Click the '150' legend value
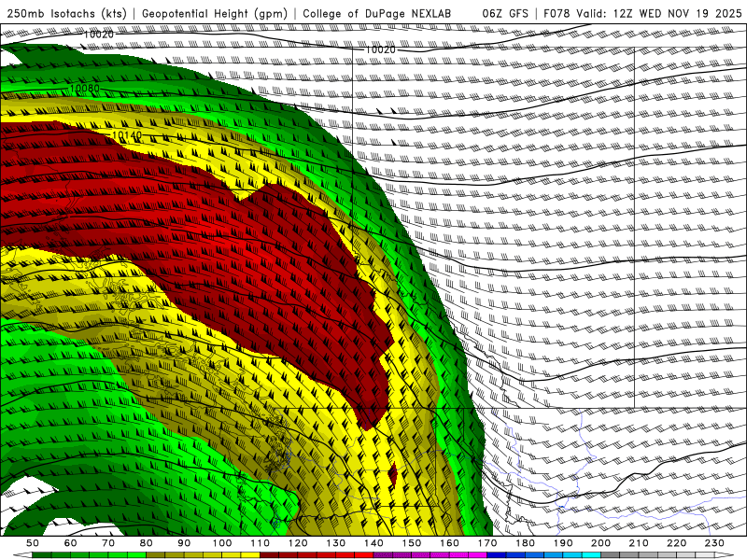This screenshot has width=747, height=560. tap(412, 543)
